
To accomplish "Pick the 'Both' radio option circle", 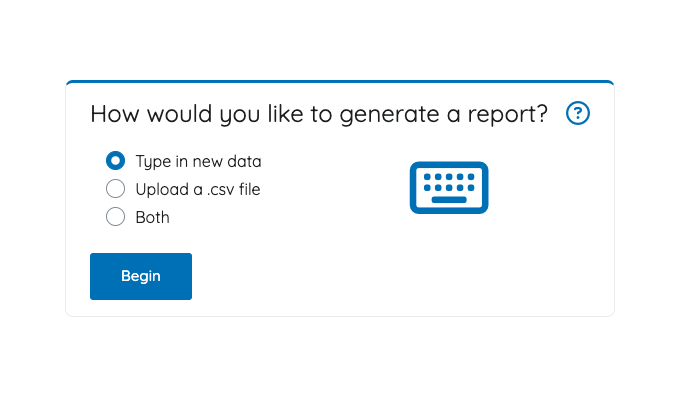I will (116, 217).
